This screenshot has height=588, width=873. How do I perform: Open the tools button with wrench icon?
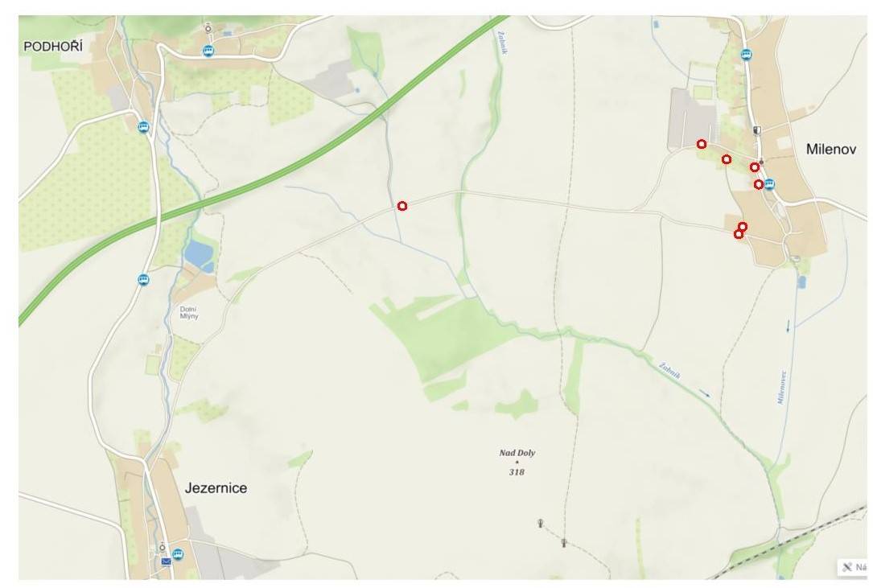(x=853, y=567)
